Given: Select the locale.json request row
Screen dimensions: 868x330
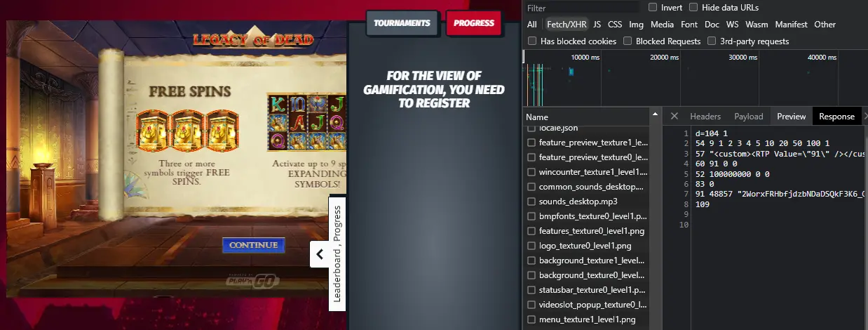Looking at the screenshot, I should [x=586, y=128].
